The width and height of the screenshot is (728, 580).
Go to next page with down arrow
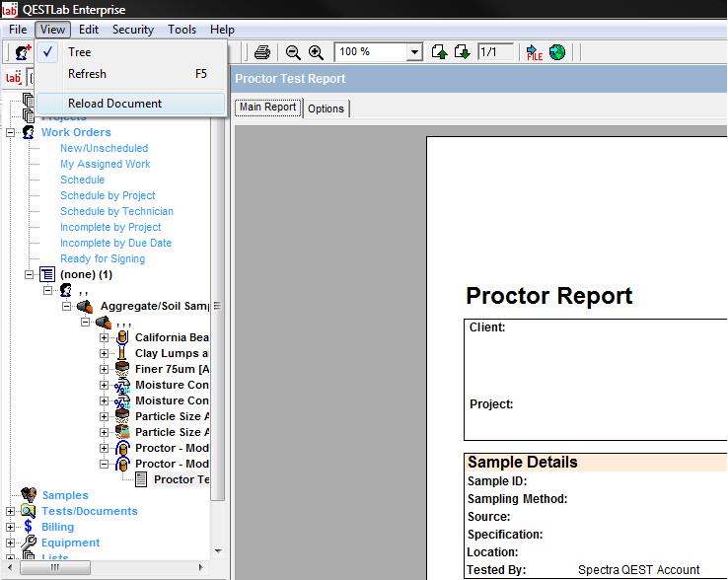462,52
